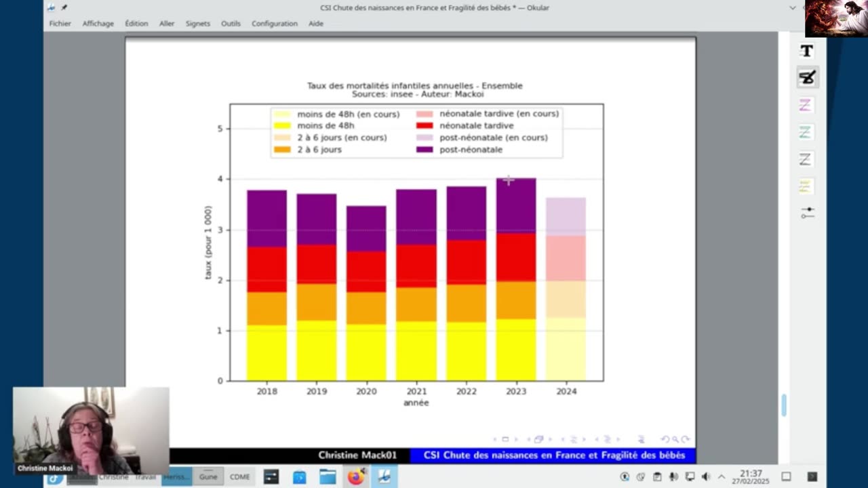
Task: Click the 2024 stacked bar in chart
Action: coord(566,289)
